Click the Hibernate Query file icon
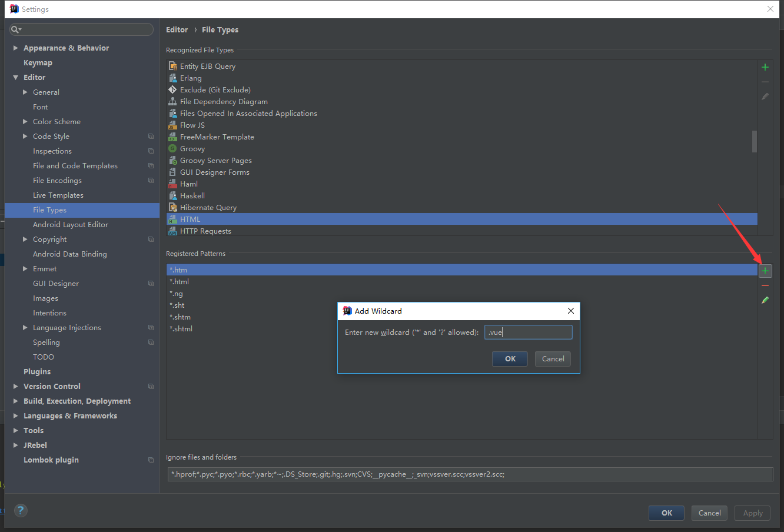Screen dimensions: 784x532 tap(172, 207)
